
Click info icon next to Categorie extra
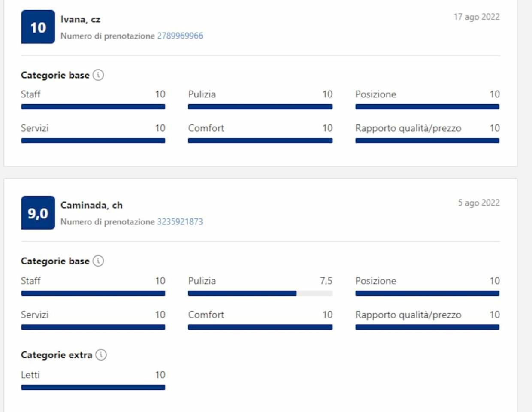coord(101,355)
